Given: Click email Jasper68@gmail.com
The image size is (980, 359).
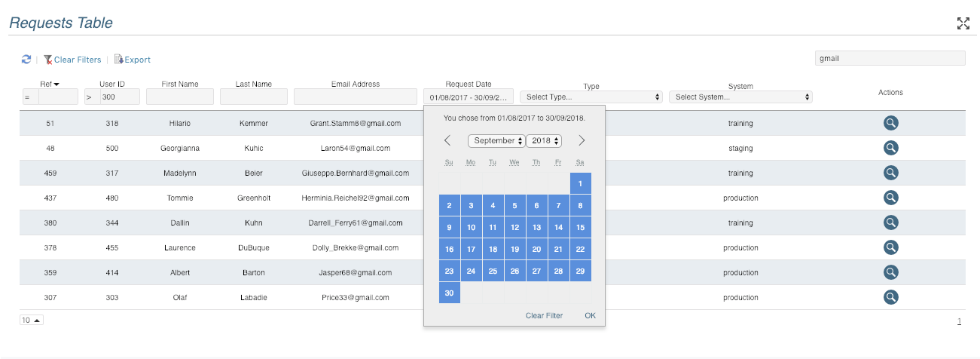Looking at the screenshot, I should tap(356, 272).
